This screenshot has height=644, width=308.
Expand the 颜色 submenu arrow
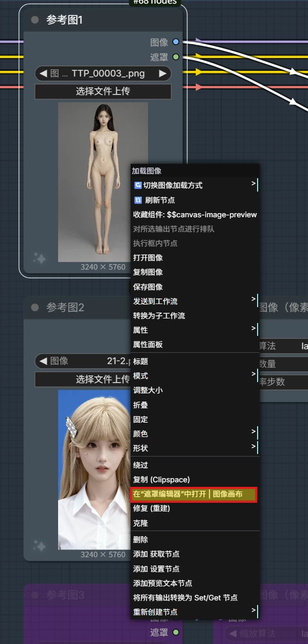pos(253,431)
